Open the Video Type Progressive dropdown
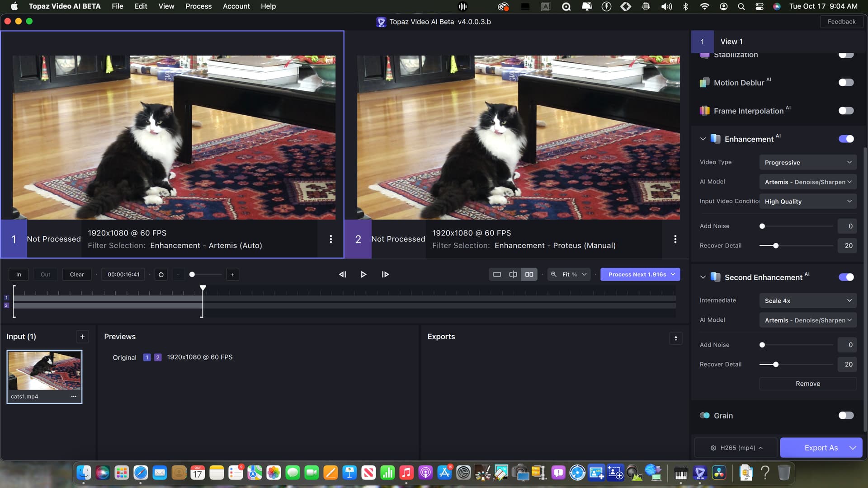 point(808,162)
